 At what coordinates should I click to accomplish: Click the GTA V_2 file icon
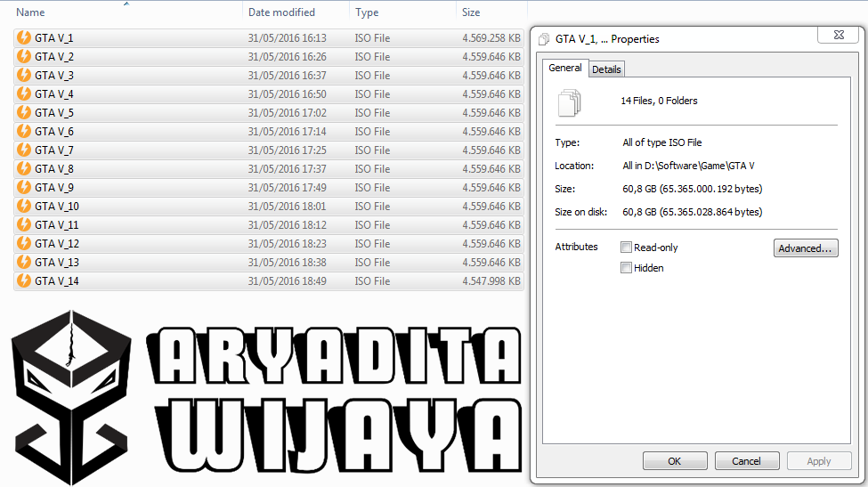tap(24, 56)
